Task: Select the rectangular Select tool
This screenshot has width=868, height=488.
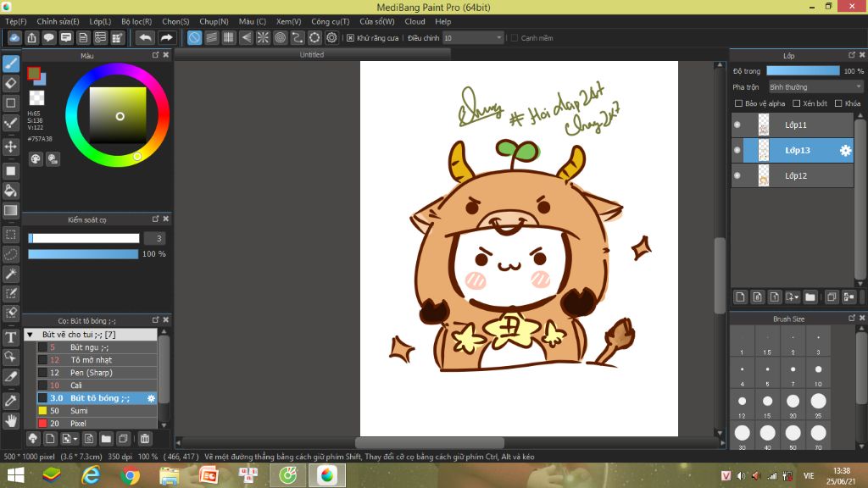Action: coord(10,235)
